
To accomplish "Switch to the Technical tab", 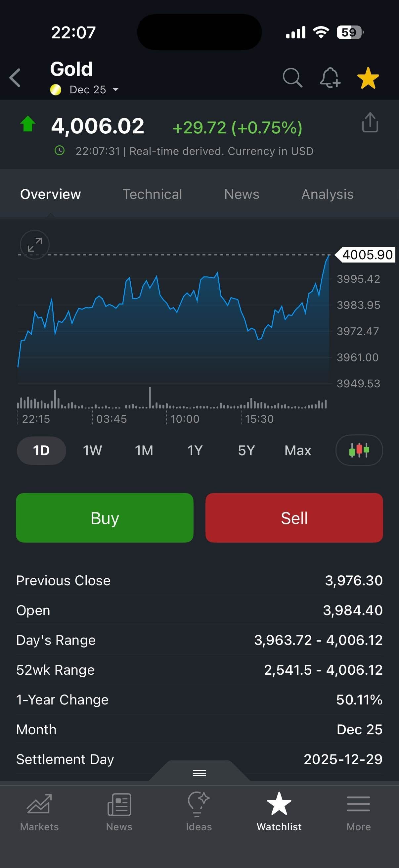I will (x=152, y=194).
